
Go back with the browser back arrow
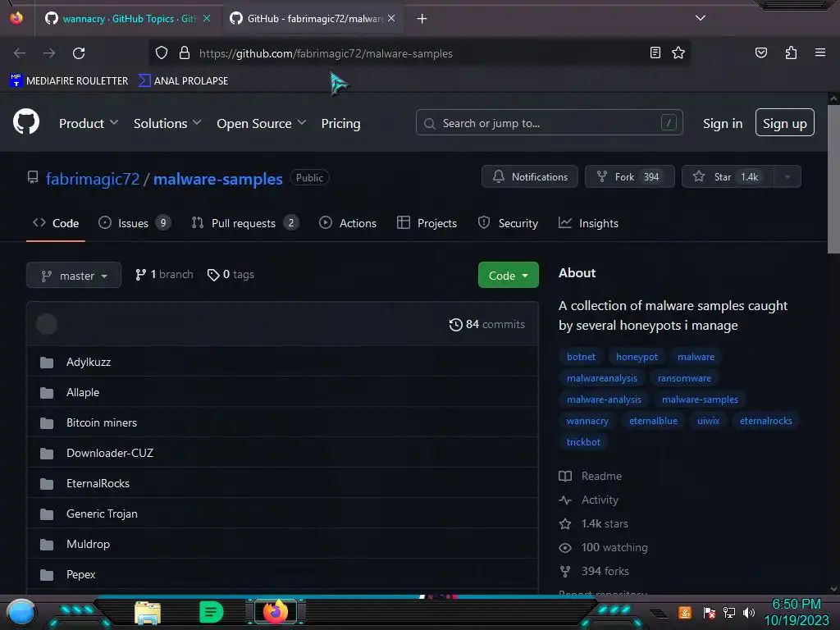click(x=20, y=53)
